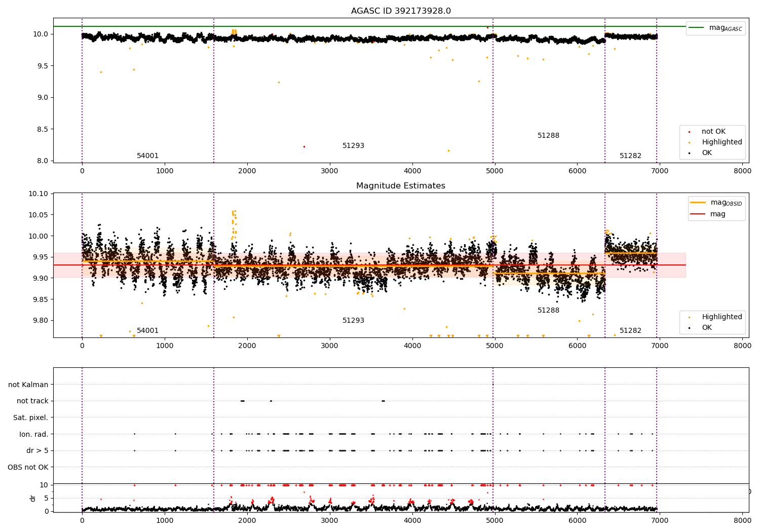The height and width of the screenshot is (532, 760).
Task: Click the 'not Kalman' row label
Action: tap(28, 385)
